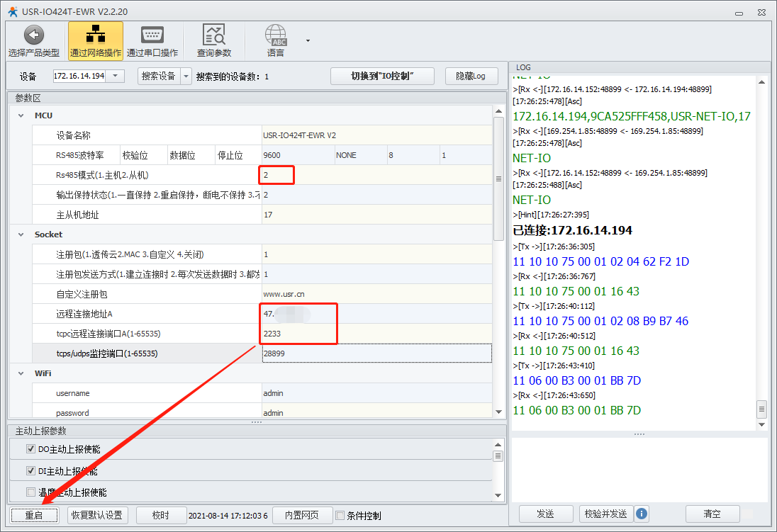Click the LOG panel title
777x532 pixels.
pyautogui.click(x=523, y=67)
